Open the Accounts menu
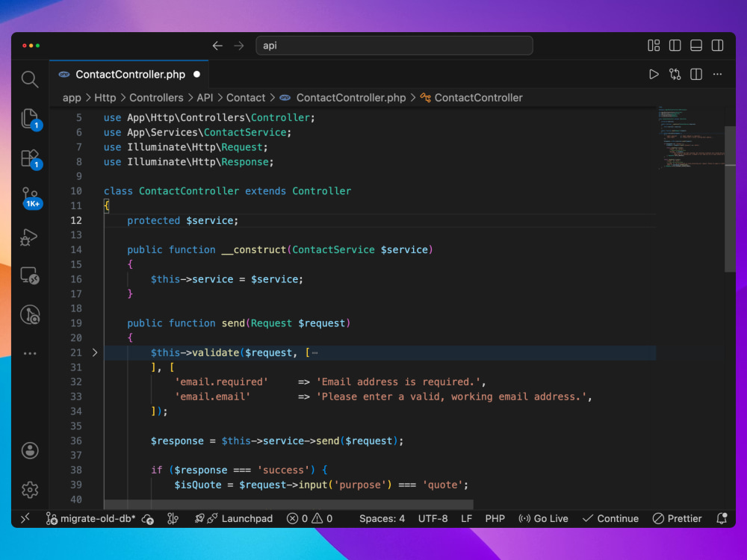 tap(30, 450)
